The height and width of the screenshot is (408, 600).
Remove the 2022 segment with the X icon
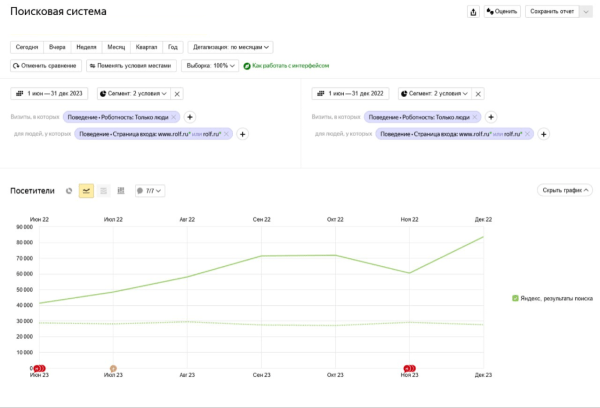[478, 93]
